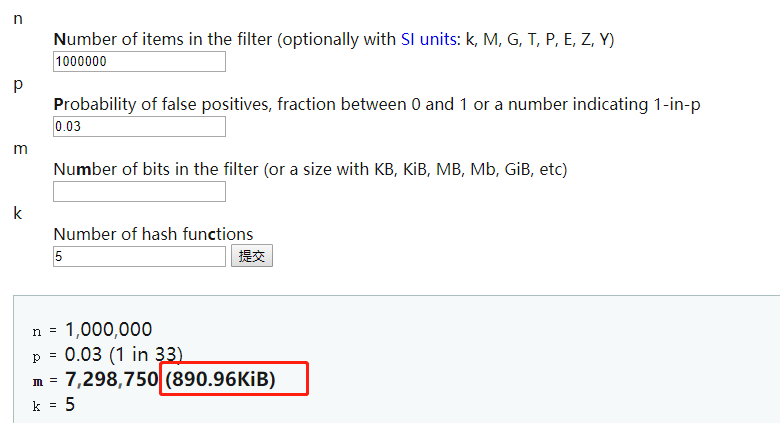Screen dimensions: 780x423
Task: Click the empty number of bits field
Action: pos(139,192)
